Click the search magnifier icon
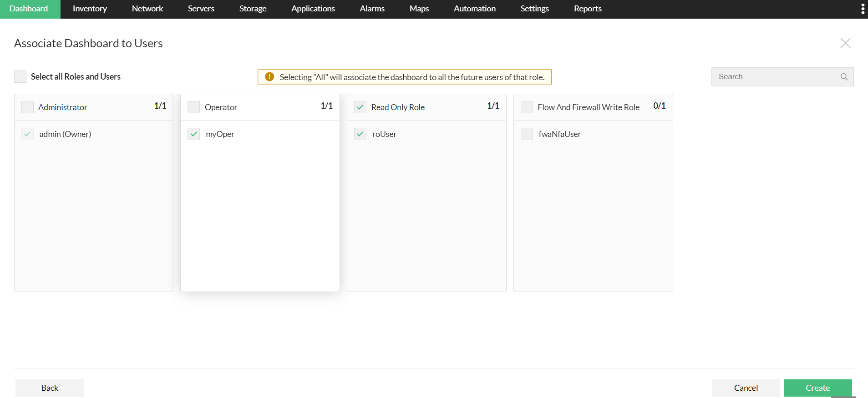 (844, 77)
